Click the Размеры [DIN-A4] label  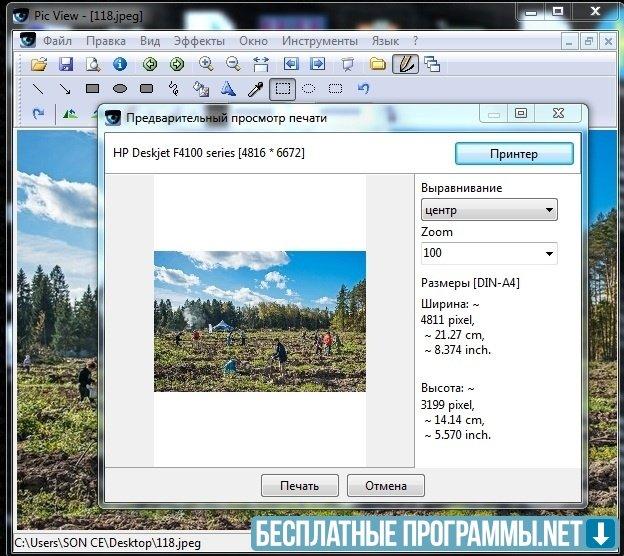click(x=470, y=283)
